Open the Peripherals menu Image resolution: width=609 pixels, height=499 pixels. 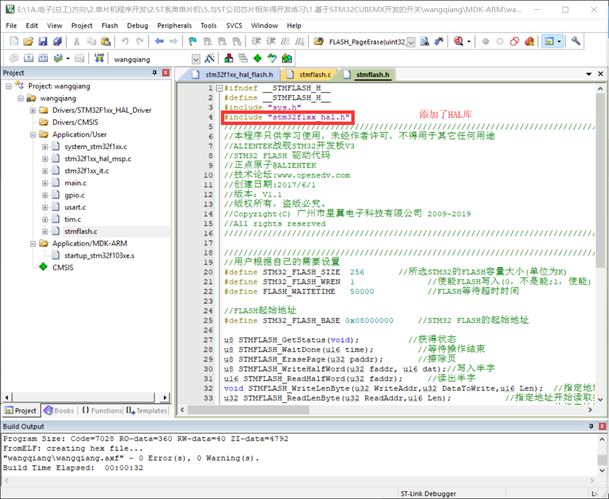(x=173, y=25)
